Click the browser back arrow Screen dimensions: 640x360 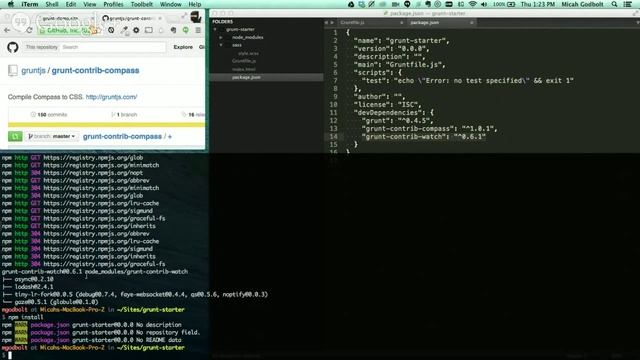click(7, 30)
